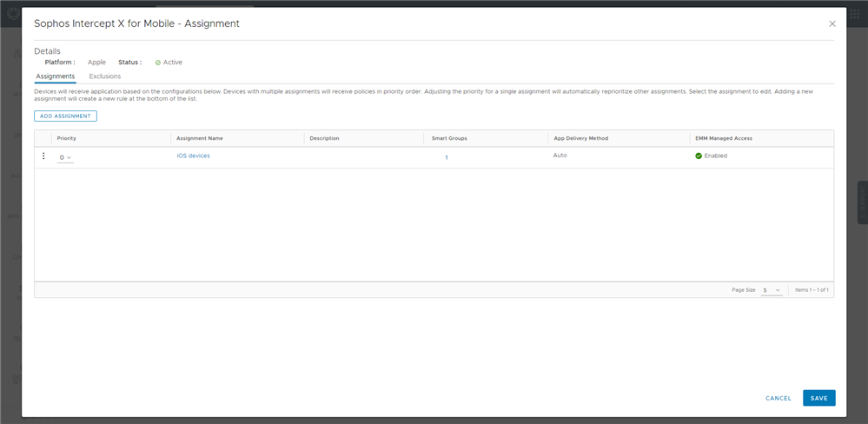Screen dimensions: 868x424
Task: Change Page Size dropdown showing 5
Action: (x=772, y=290)
